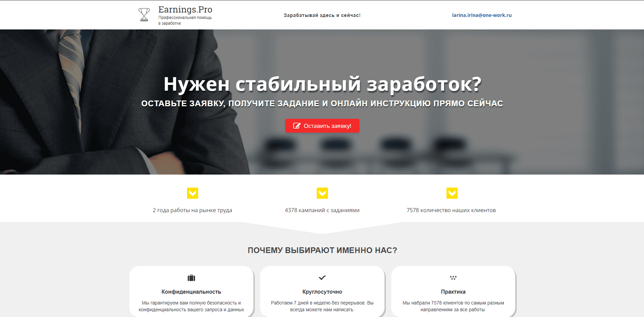Viewport: 644px width, 317px height.
Task: Click the 7578 количество наших клиентов counter
Action: [451, 210]
